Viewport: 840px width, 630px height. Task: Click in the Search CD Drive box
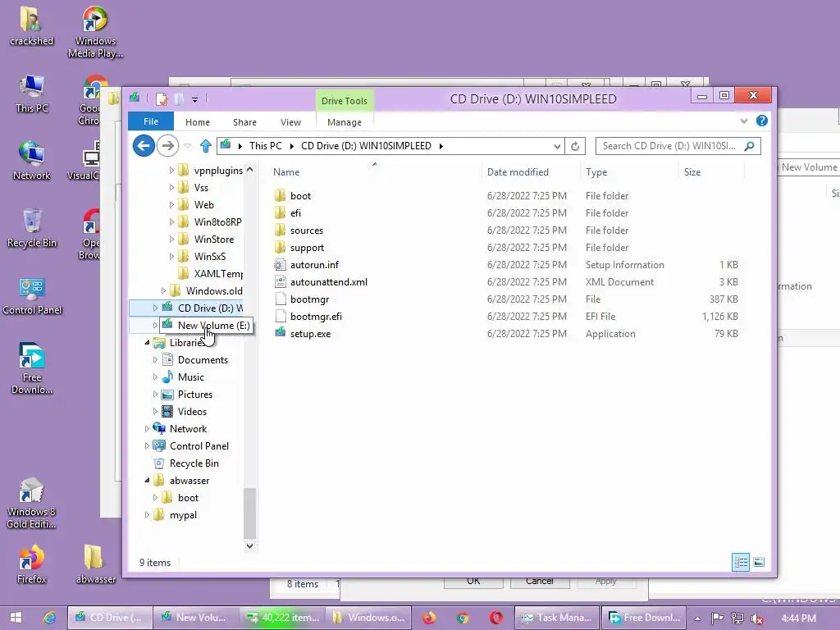[x=669, y=146]
